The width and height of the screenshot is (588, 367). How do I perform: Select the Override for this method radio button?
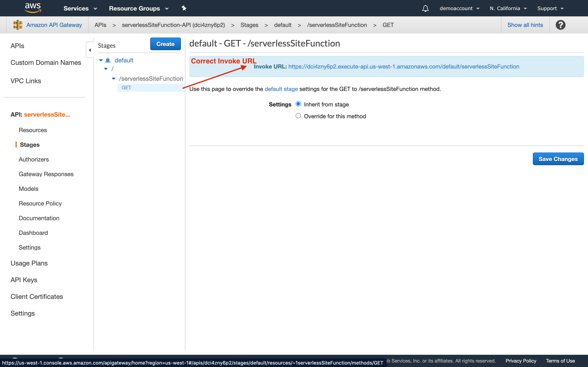tap(298, 116)
